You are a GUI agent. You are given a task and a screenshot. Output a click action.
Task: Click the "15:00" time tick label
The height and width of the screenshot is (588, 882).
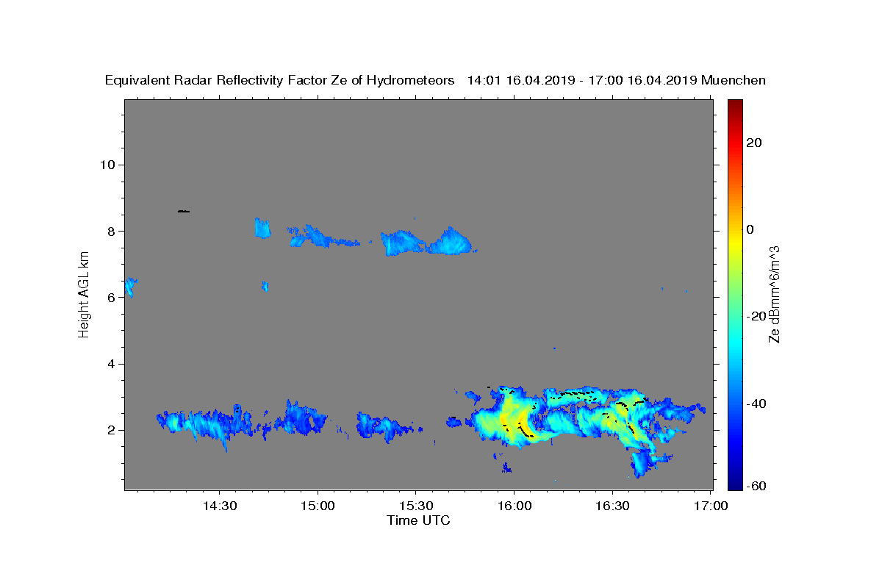pyautogui.click(x=318, y=506)
